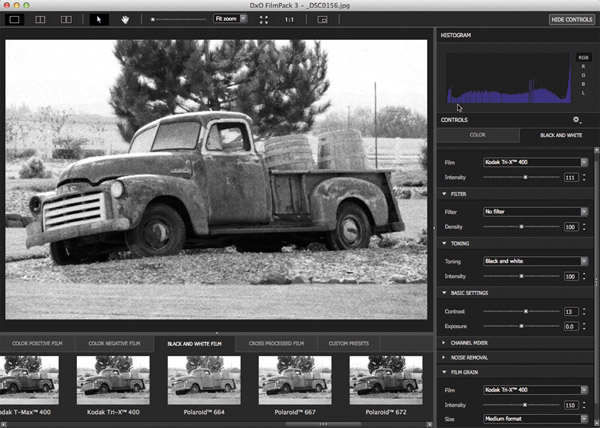Adjust the Exposure slider
Image resolution: width=600 pixels, height=428 pixels.
point(521,326)
